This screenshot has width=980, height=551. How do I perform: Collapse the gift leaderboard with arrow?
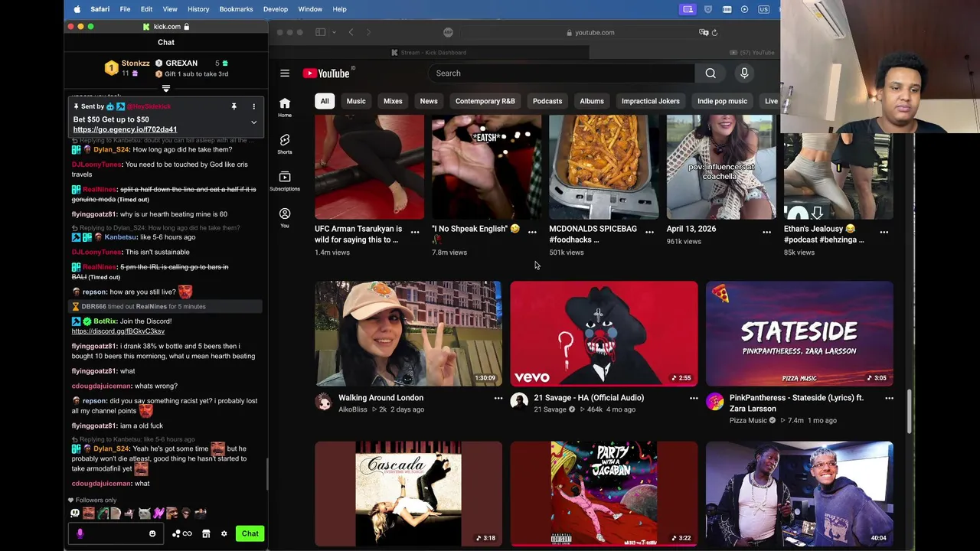click(x=166, y=89)
